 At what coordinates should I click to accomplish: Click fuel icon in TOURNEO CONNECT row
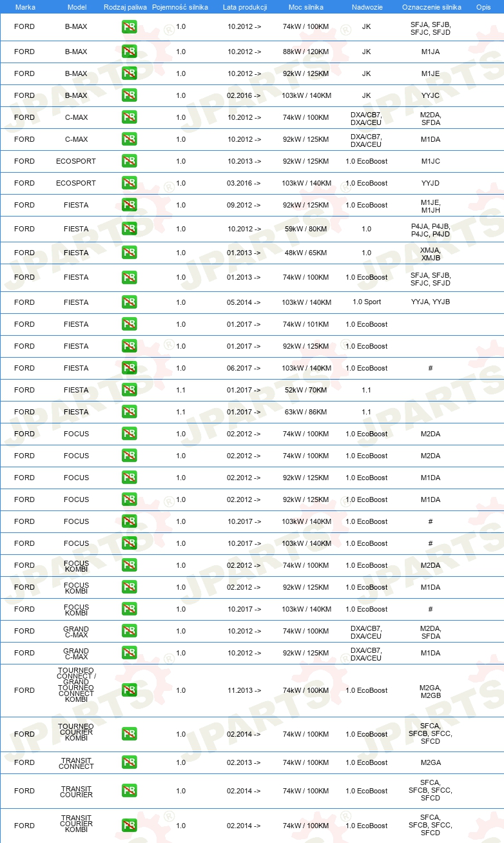coord(130,690)
